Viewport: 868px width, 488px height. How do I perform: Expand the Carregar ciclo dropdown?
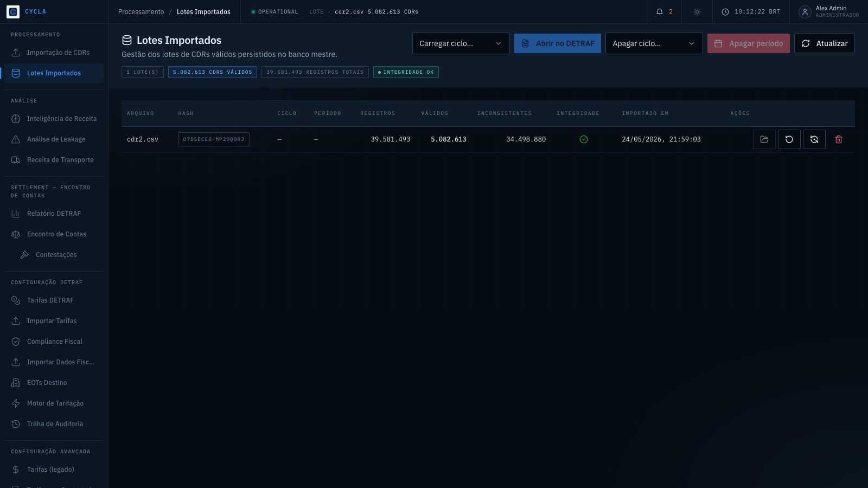pyautogui.click(x=461, y=43)
